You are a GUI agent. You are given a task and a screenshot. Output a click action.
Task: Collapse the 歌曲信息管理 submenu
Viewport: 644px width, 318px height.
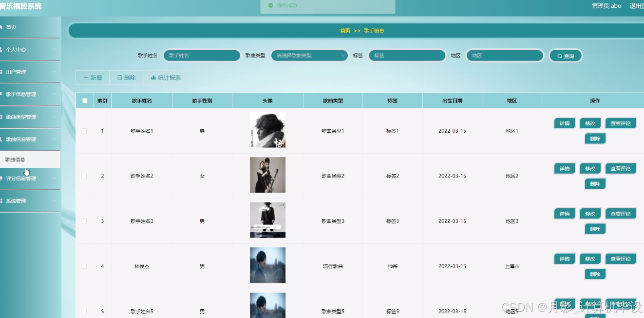(55, 139)
